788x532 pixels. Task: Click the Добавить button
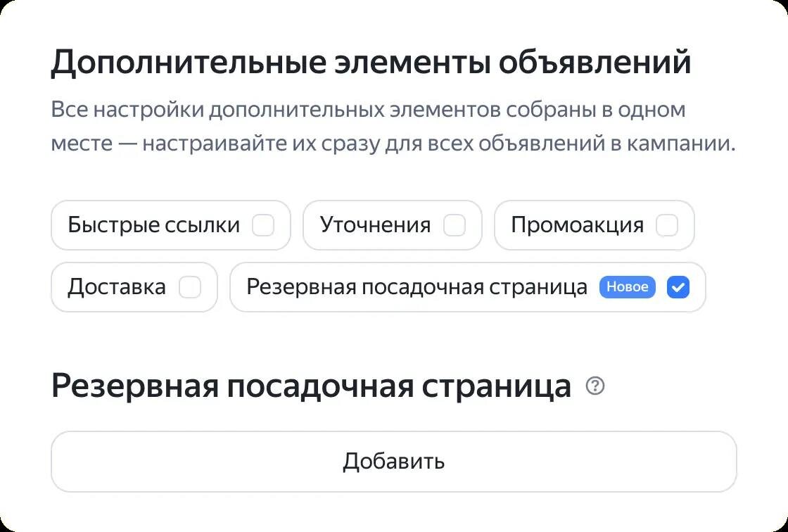coord(394,461)
